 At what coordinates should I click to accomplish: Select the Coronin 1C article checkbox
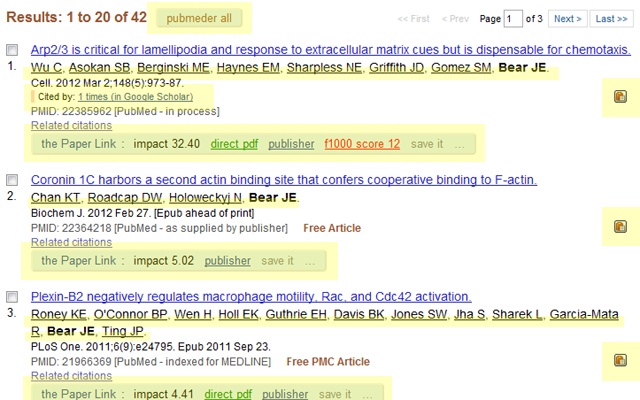pos(11,180)
